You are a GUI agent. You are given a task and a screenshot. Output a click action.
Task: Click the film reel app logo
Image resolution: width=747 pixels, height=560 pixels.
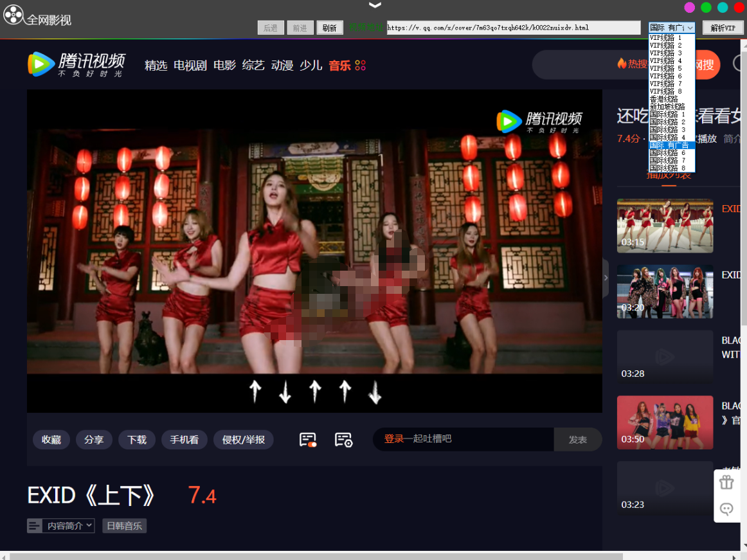point(13,14)
